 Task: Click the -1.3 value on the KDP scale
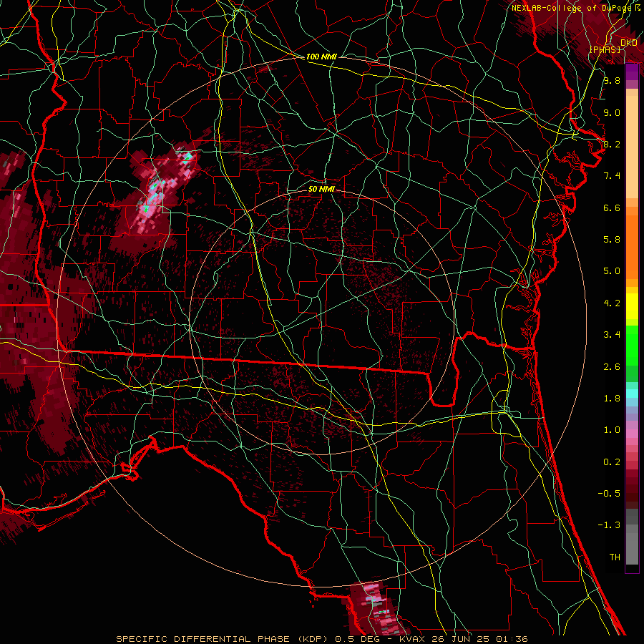click(609, 525)
